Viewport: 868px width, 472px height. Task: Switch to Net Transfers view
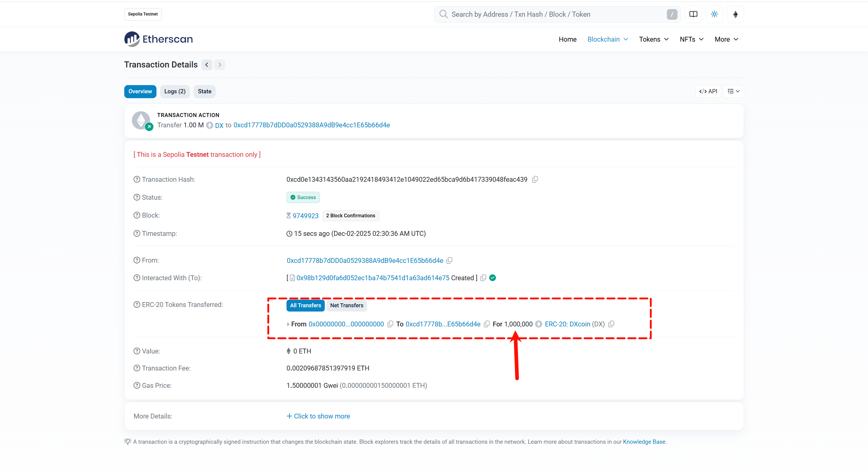tap(346, 305)
